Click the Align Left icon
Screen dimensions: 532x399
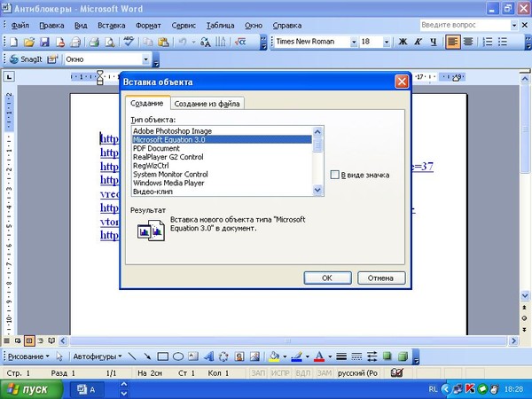point(452,42)
